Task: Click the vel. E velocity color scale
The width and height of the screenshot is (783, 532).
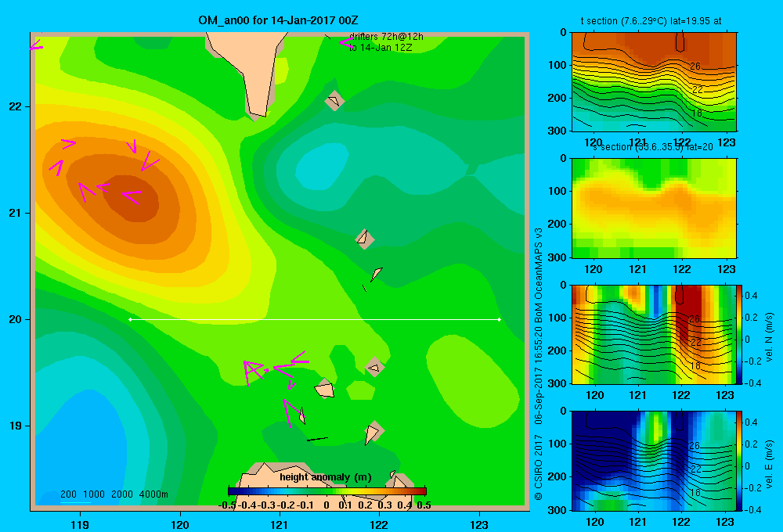Action: tap(738, 460)
